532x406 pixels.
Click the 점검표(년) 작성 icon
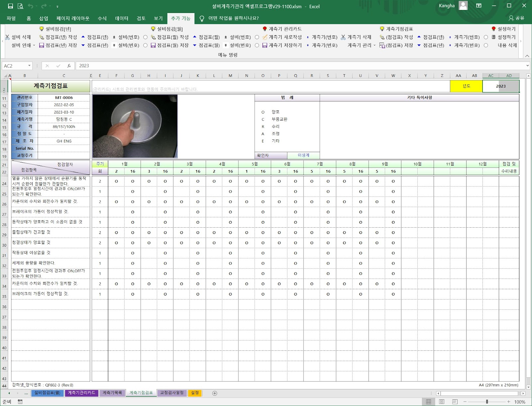[x=42, y=37]
